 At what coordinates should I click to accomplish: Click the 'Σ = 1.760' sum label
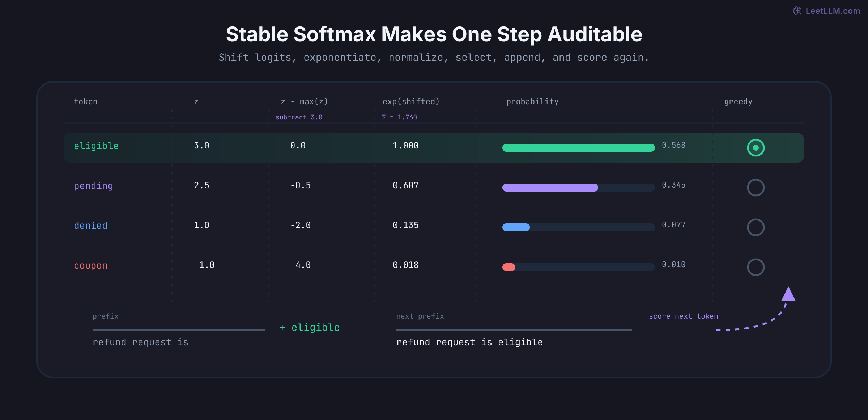(399, 117)
